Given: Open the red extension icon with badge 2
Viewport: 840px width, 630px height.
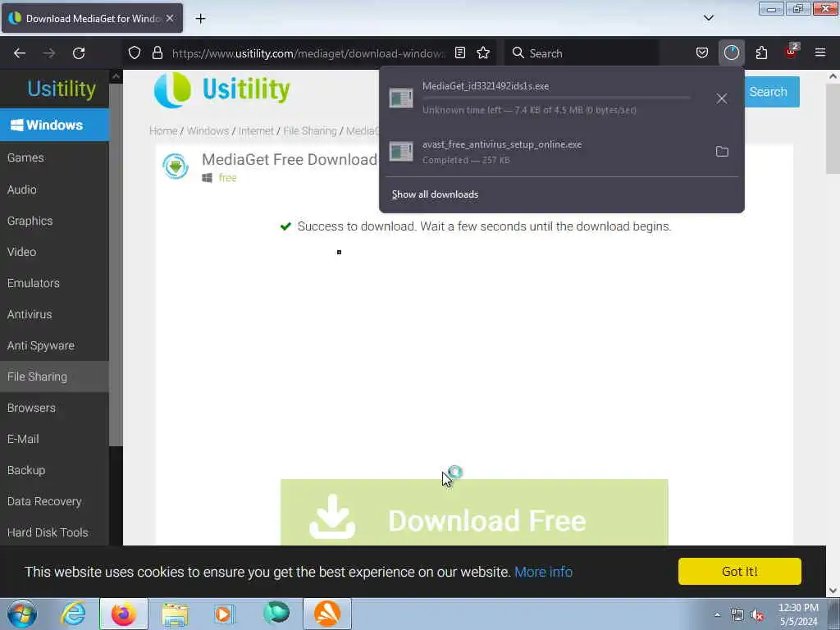Looking at the screenshot, I should [791, 52].
